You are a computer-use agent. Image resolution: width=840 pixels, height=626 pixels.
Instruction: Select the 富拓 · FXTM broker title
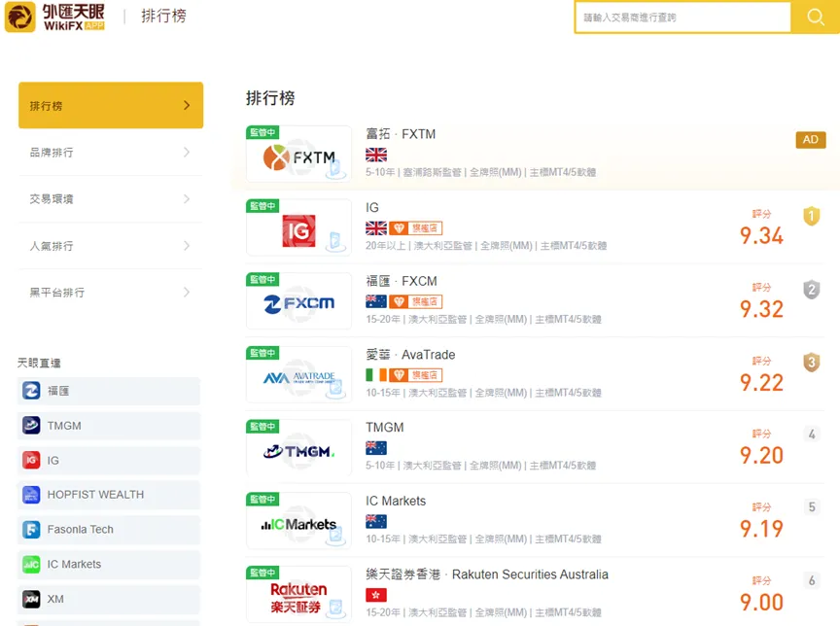(401, 134)
